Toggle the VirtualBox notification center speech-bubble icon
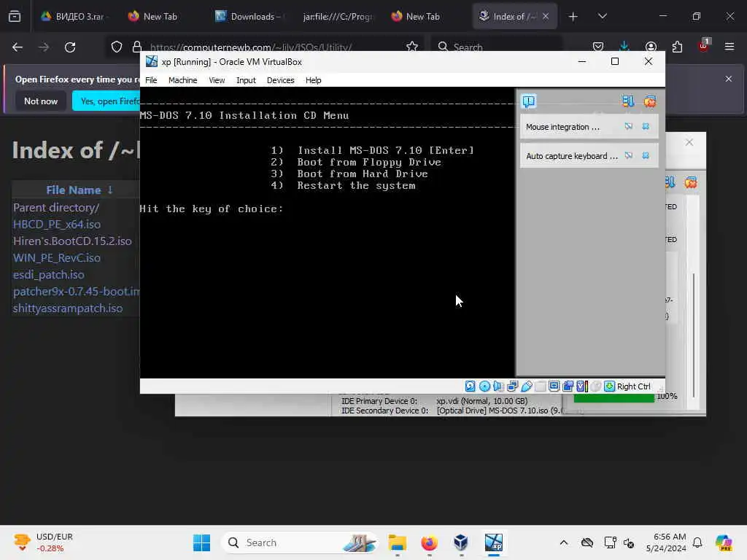Viewport: 747px width, 560px height. (529, 101)
